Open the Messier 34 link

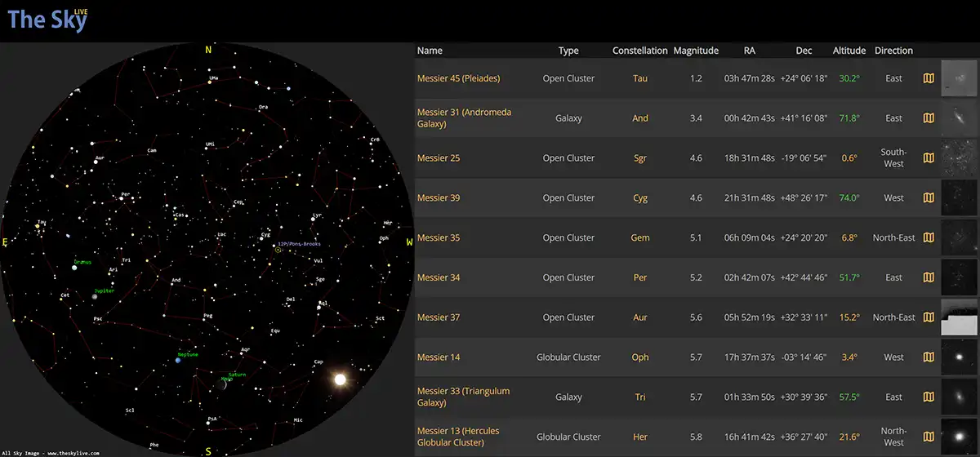439,277
